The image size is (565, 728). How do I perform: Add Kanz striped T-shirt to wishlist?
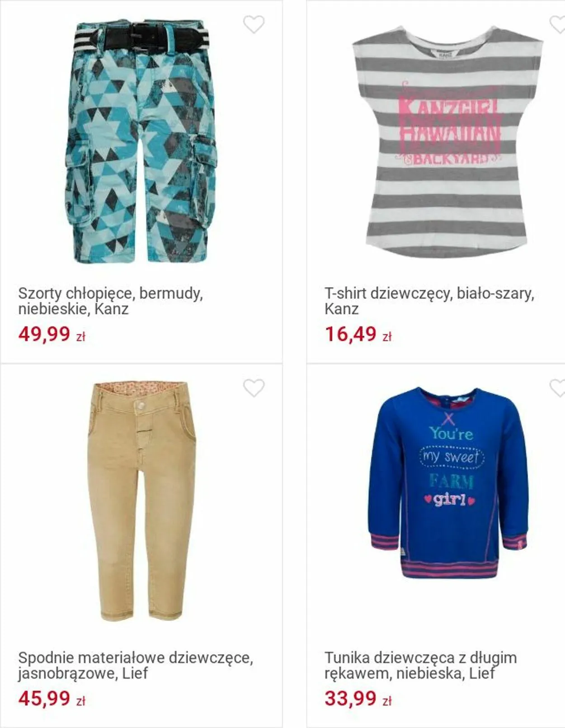click(557, 24)
